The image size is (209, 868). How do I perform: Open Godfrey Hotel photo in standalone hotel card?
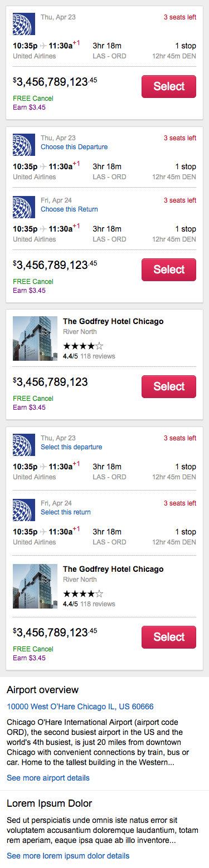coord(35,339)
